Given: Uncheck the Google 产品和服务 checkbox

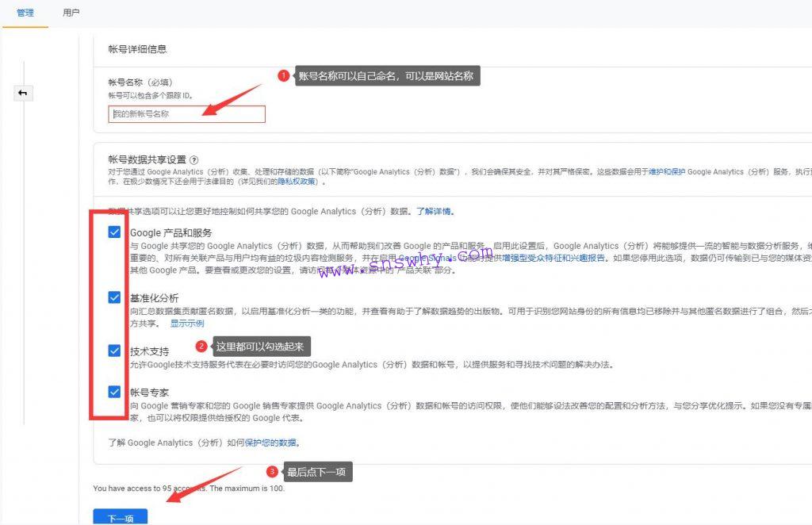Looking at the screenshot, I should [114, 232].
